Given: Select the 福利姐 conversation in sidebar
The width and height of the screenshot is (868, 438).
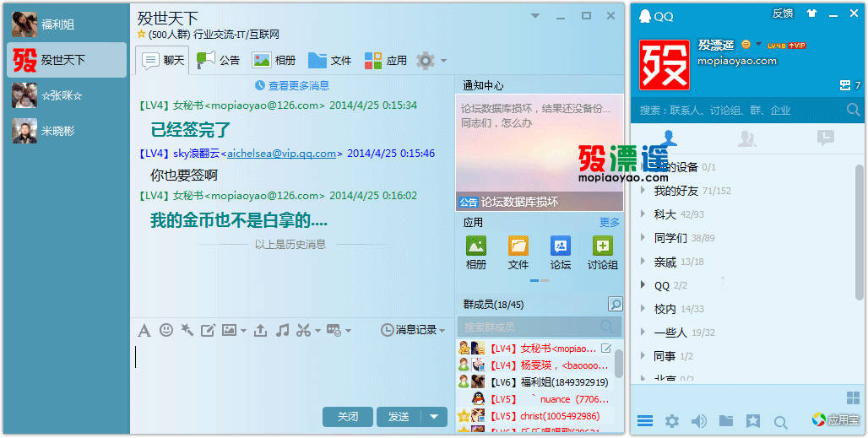Looking at the screenshot, I should click(x=67, y=24).
